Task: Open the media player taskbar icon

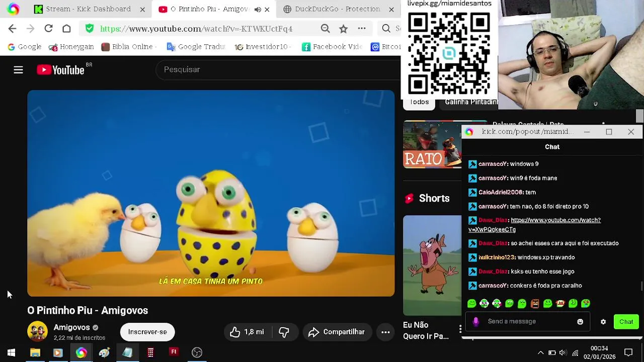Action: (x=58, y=352)
